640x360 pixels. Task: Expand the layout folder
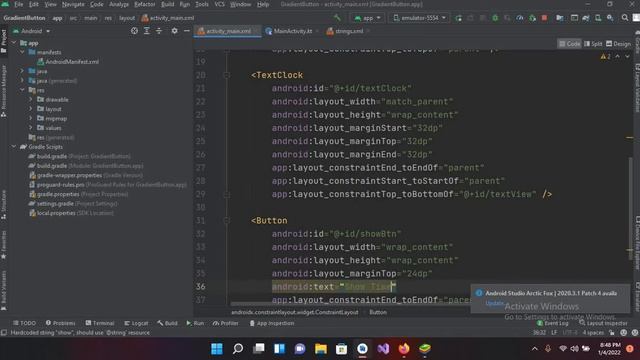(x=31, y=109)
